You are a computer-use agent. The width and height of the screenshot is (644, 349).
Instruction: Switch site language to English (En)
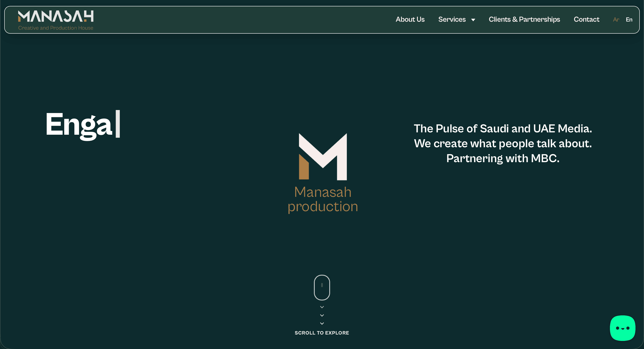click(x=629, y=20)
